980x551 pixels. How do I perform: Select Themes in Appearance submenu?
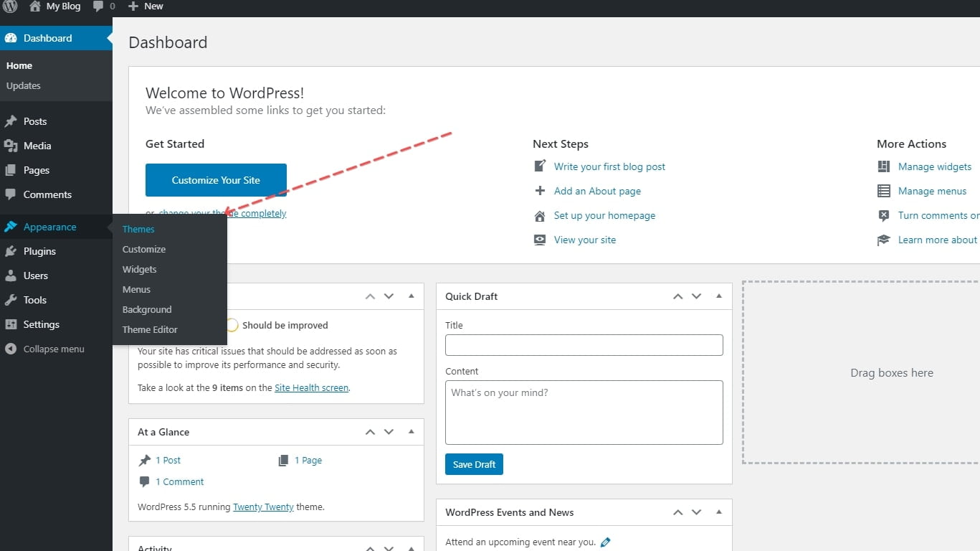(138, 230)
